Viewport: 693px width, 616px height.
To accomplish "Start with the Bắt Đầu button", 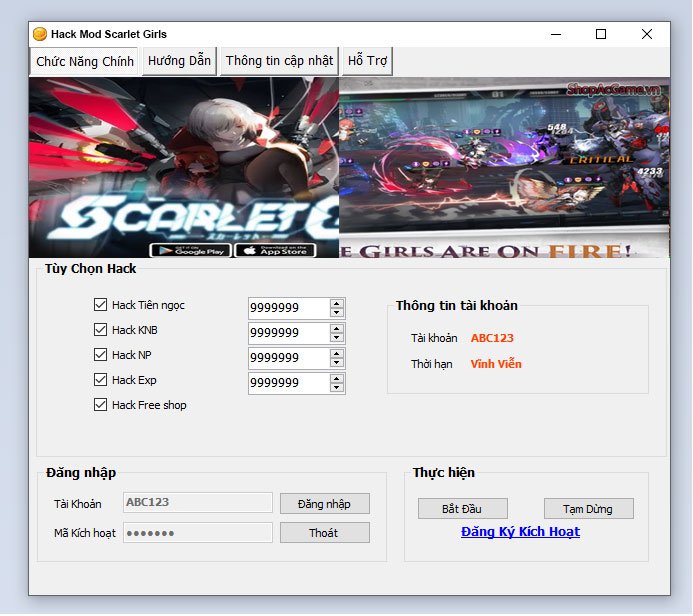I will click(463, 509).
